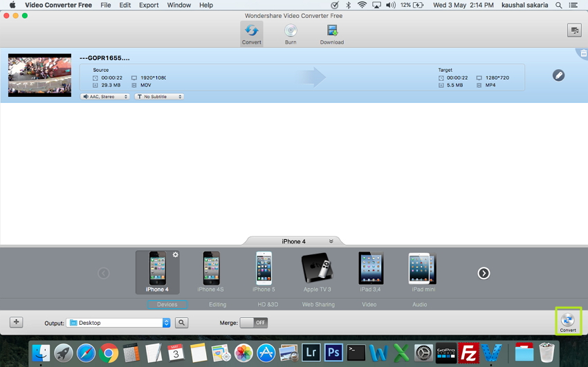Open Photoshop from the Dock
Viewport: 588px width, 367px height.
[333, 352]
